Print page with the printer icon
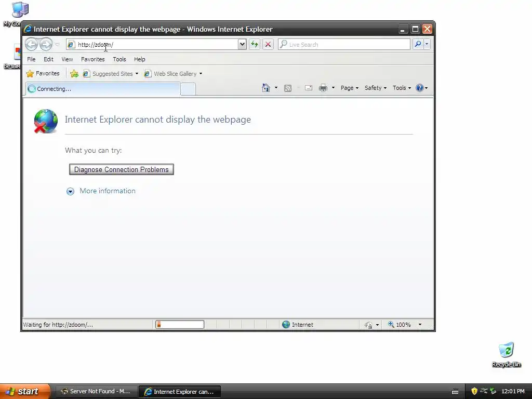The image size is (532, 399). pos(323,88)
